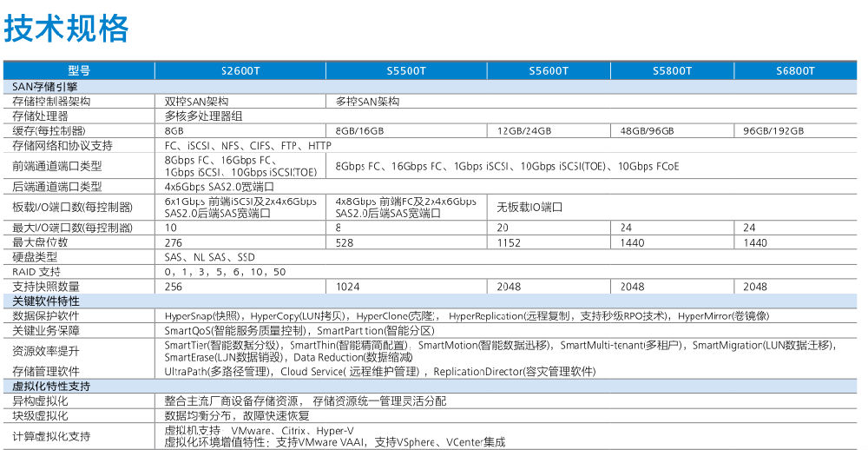Screen dimensions: 868x450
Task: Select the 无板载IO端口 cell
Action: (x=529, y=208)
